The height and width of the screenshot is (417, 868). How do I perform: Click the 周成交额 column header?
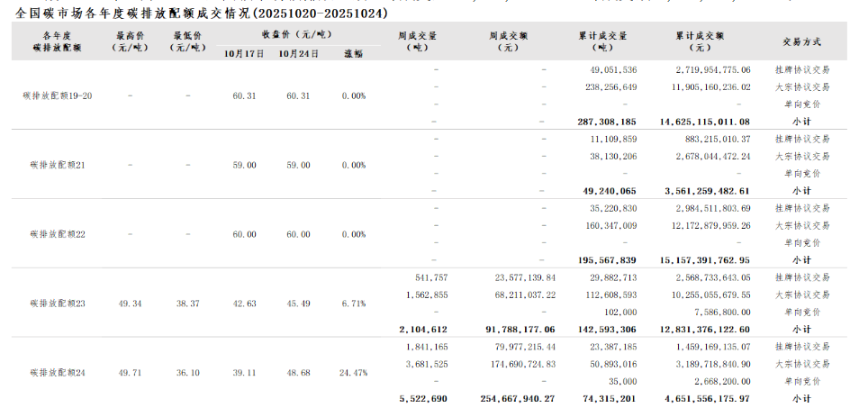pyautogui.click(x=509, y=41)
